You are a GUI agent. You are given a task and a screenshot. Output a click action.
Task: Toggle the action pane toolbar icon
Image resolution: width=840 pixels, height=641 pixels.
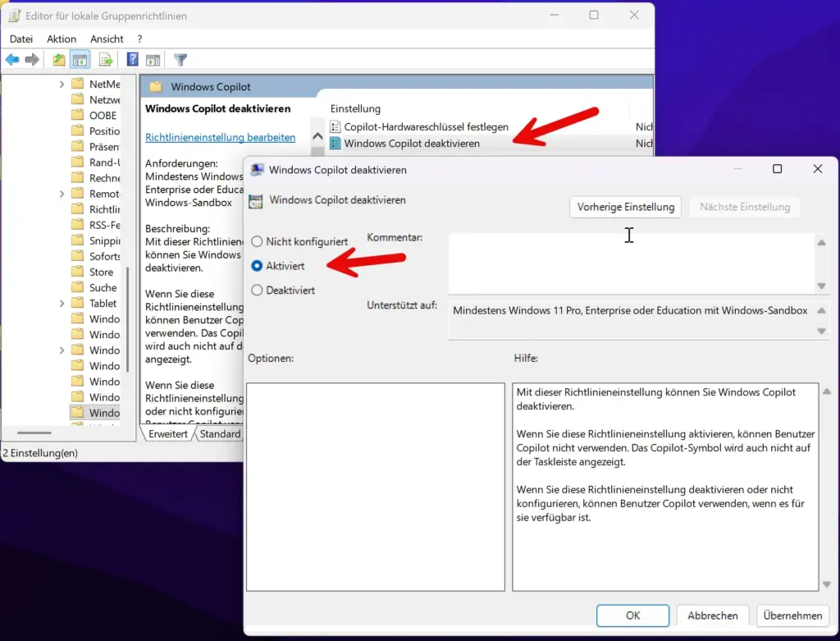153,59
